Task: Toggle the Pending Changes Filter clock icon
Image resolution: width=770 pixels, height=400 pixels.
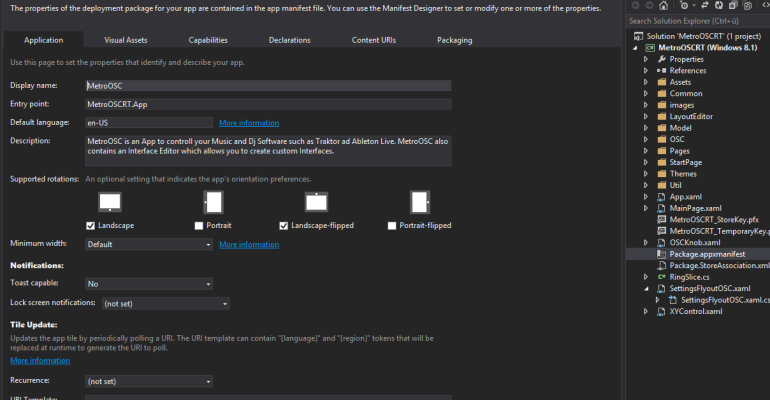Action: pos(684,5)
